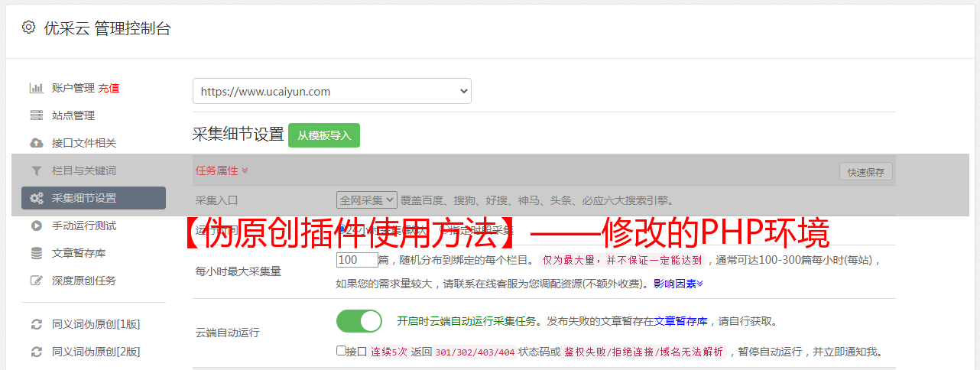Click the cloud upload icon for 接口文件相关
Viewport: 980px width, 370px height.
[36, 143]
